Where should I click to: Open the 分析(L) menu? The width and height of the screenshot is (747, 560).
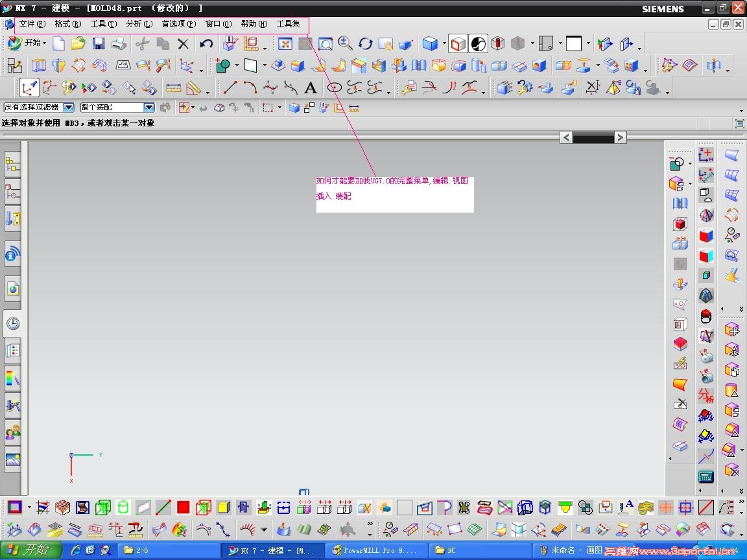[x=139, y=24]
